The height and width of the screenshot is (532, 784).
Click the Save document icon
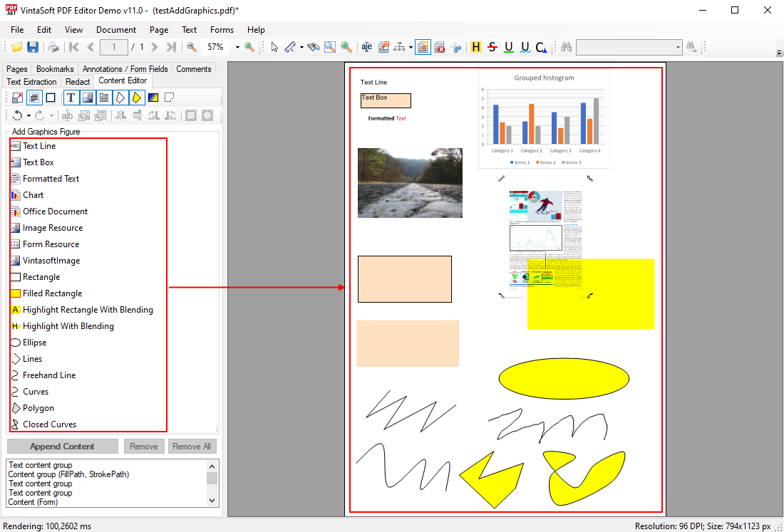[x=33, y=47]
